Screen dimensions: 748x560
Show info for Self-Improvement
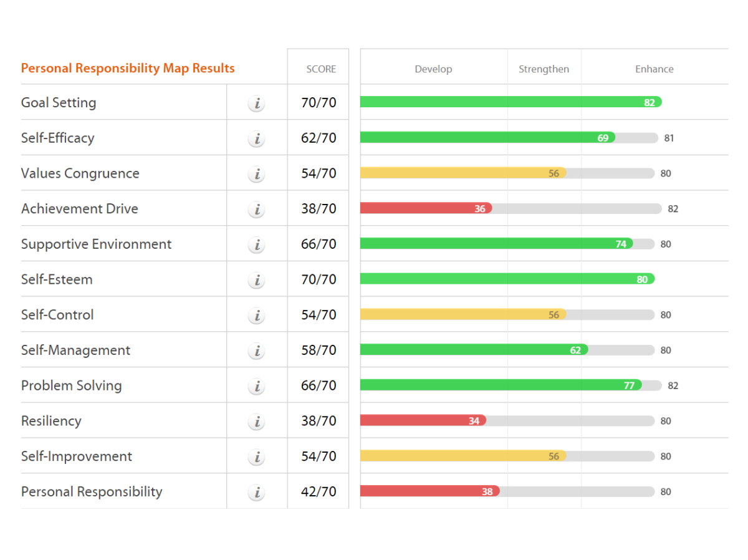coord(256,456)
